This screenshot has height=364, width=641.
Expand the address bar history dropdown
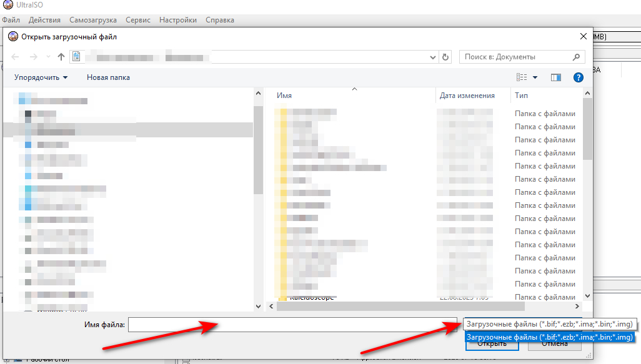point(433,57)
